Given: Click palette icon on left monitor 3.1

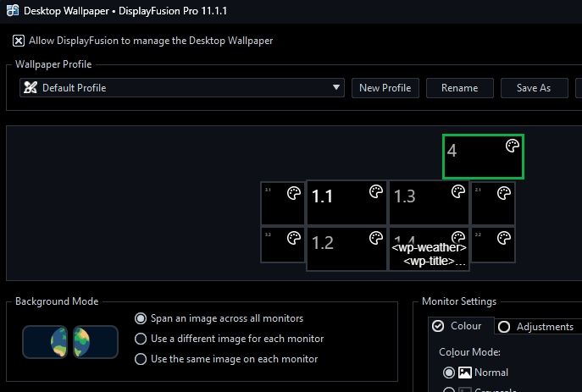Looking at the screenshot, I should pos(293,194).
